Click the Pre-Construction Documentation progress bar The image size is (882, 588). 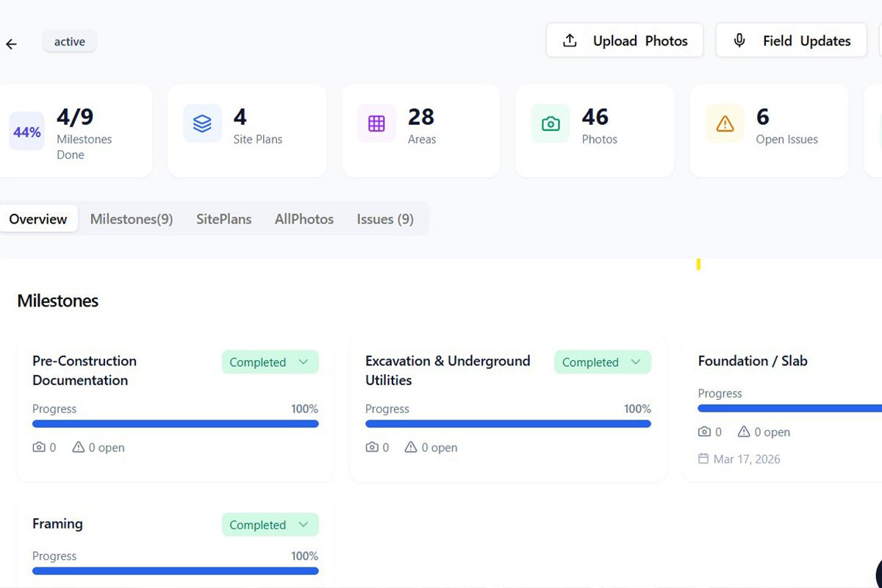pos(176,424)
